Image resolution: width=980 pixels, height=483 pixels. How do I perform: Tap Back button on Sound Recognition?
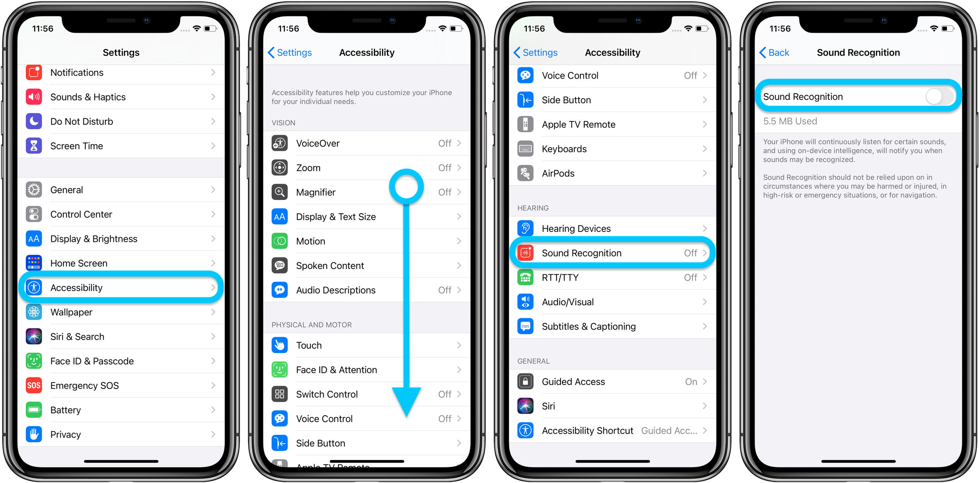[x=765, y=52]
